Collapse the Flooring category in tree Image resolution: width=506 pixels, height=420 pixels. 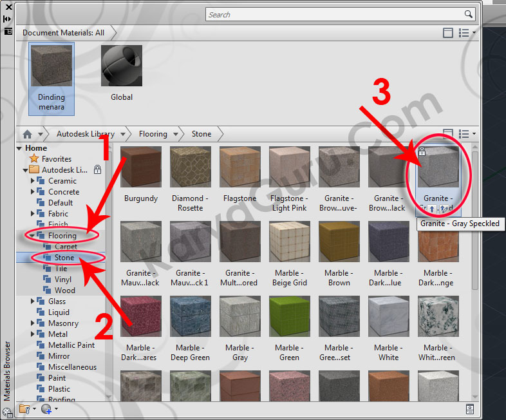click(x=33, y=236)
